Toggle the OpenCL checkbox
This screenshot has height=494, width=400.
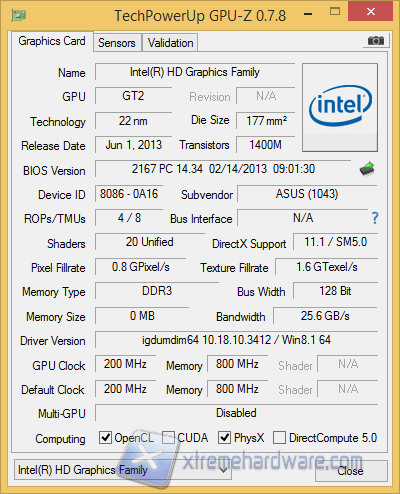pos(105,437)
